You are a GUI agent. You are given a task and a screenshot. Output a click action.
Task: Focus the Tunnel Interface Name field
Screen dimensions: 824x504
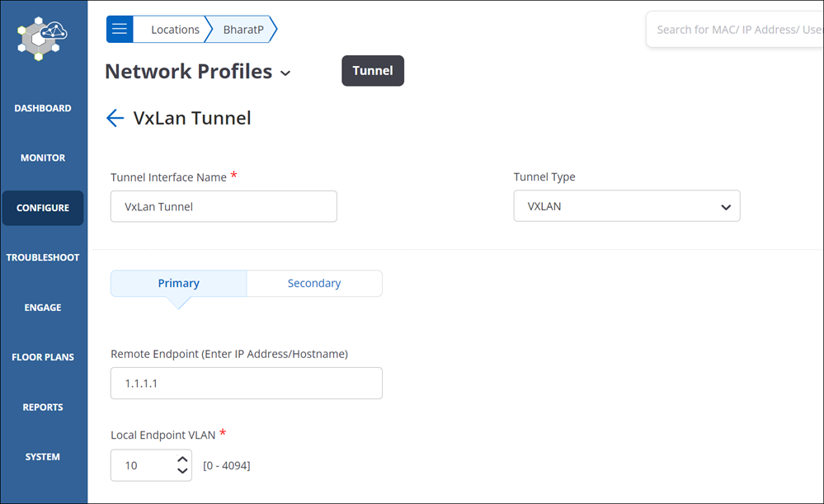click(x=224, y=206)
